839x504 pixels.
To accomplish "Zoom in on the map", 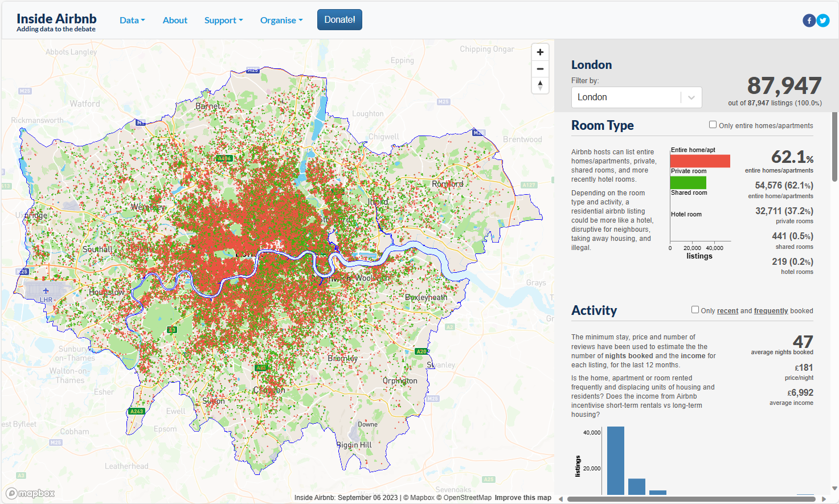I will (x=540, y=52).
